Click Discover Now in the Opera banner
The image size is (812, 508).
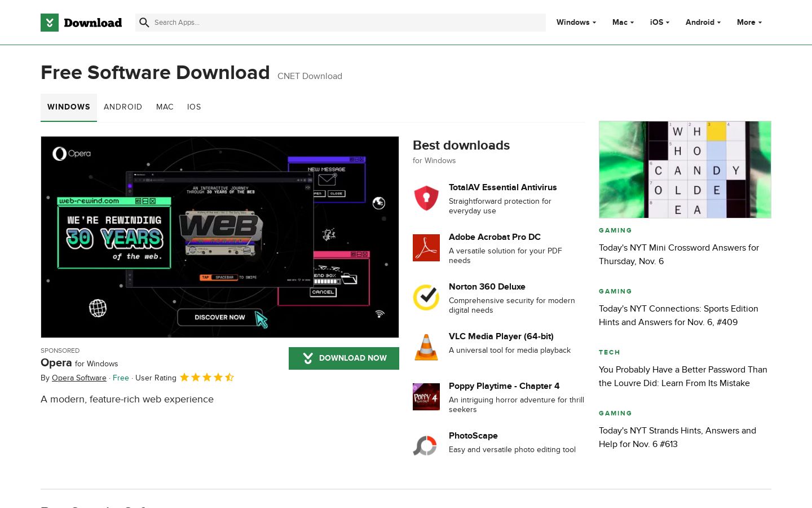220,317
